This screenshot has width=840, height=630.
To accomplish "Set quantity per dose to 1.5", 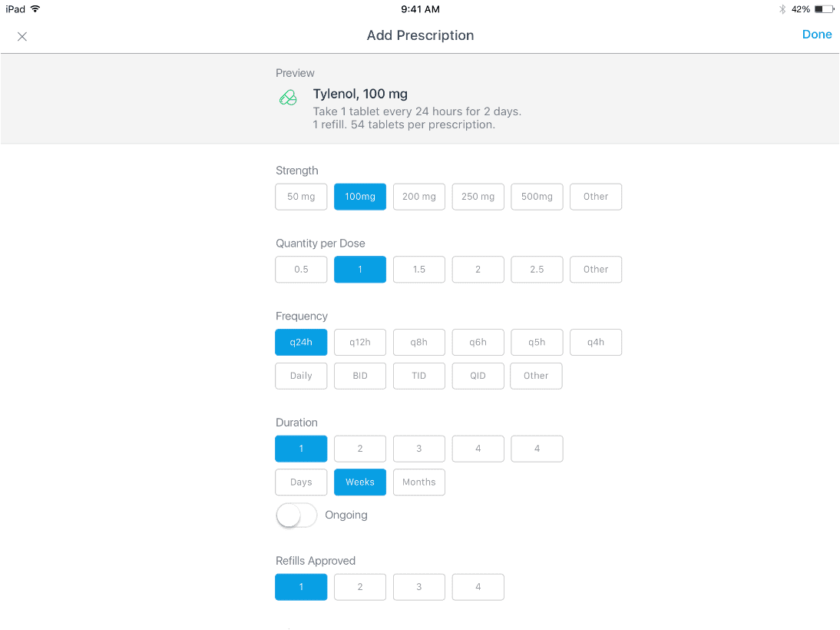I will pos(419,269).
